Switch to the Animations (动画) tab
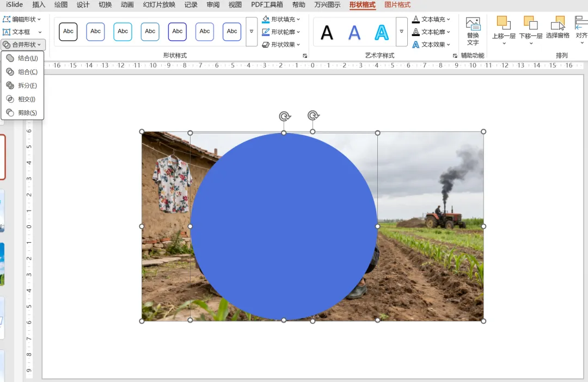This screenshot has width=588, height=382. [127, 5]
